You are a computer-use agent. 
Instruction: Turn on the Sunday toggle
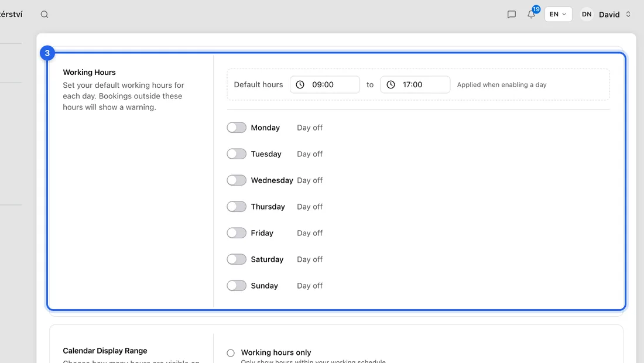[x=237, y=285]
